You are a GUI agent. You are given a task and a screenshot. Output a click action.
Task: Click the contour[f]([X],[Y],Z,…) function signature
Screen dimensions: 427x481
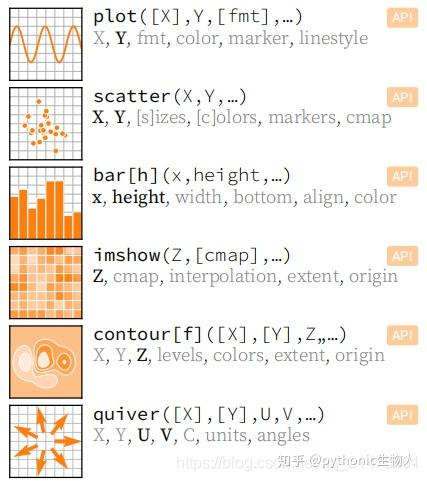(220, 335)
